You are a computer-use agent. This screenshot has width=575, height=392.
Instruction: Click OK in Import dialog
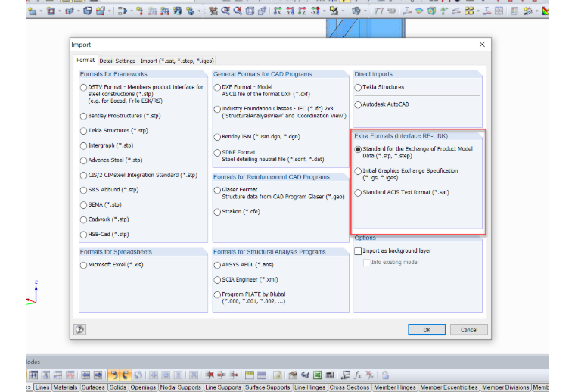[427, 330]
